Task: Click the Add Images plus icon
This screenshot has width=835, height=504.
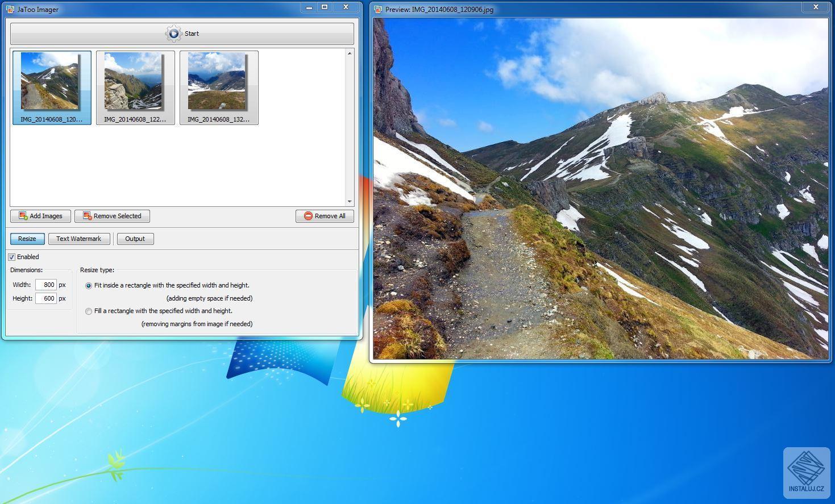Action: (x=23, y=216)
